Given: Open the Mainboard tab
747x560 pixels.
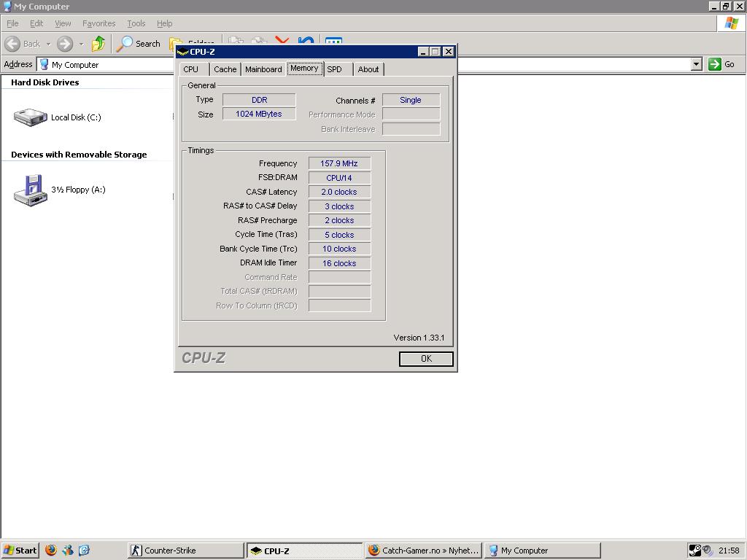Looking at the screenshot, I should [x=263, y=69].
